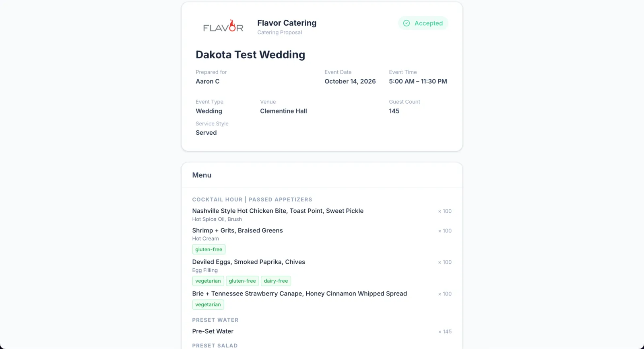Click vegetarian tag under Brie Canape
Image resolution: width=644 pixels, height=349 pixels.
pos(208,304)
